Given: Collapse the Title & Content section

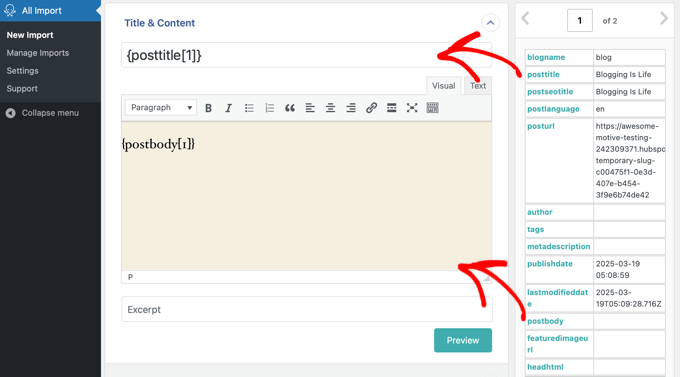Looking at the screenshot, I should coord(490,23).
